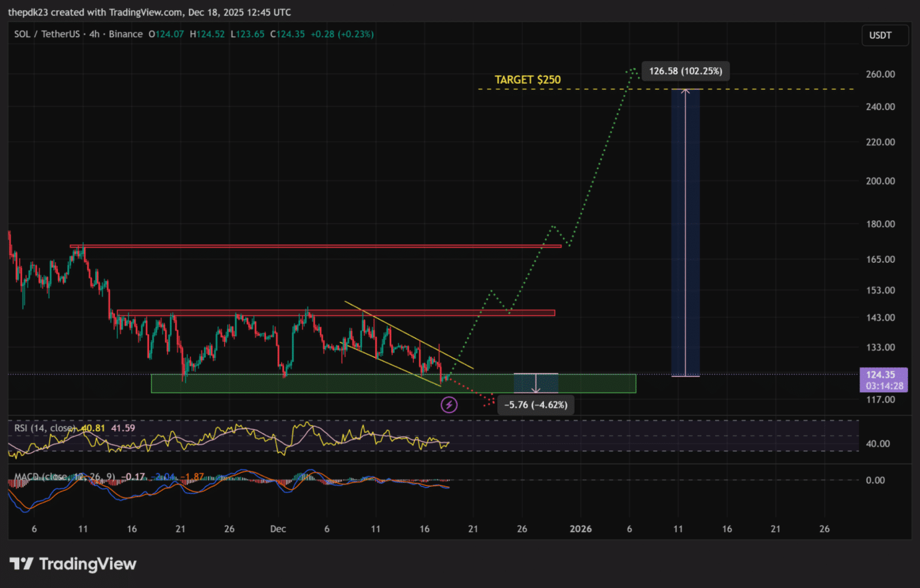This screenshot has width=920, height=588.
Task: Click the Dec marker on the time axis
Action: [x=278, y=529]
